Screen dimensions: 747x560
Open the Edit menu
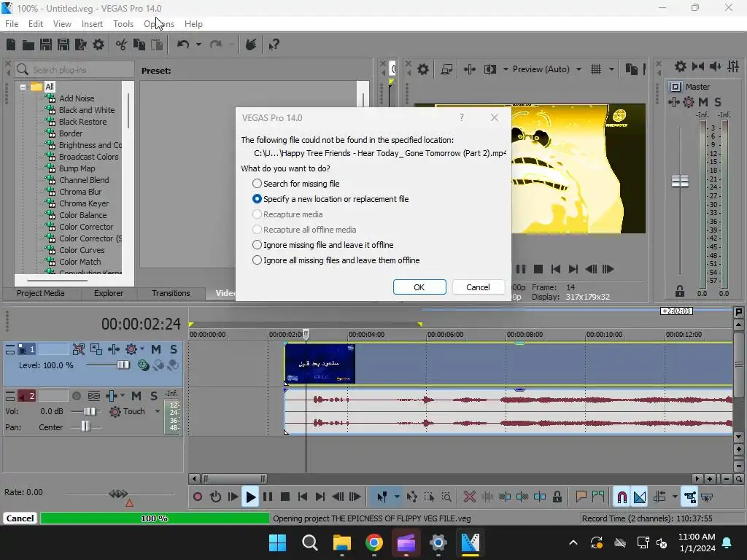coord(36,24)
